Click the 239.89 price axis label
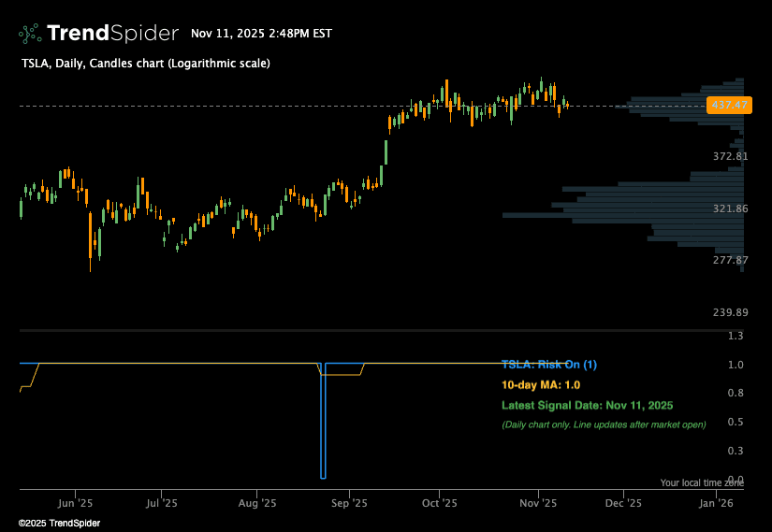Viewport: 772px width, 532px height. pos(730,312)
